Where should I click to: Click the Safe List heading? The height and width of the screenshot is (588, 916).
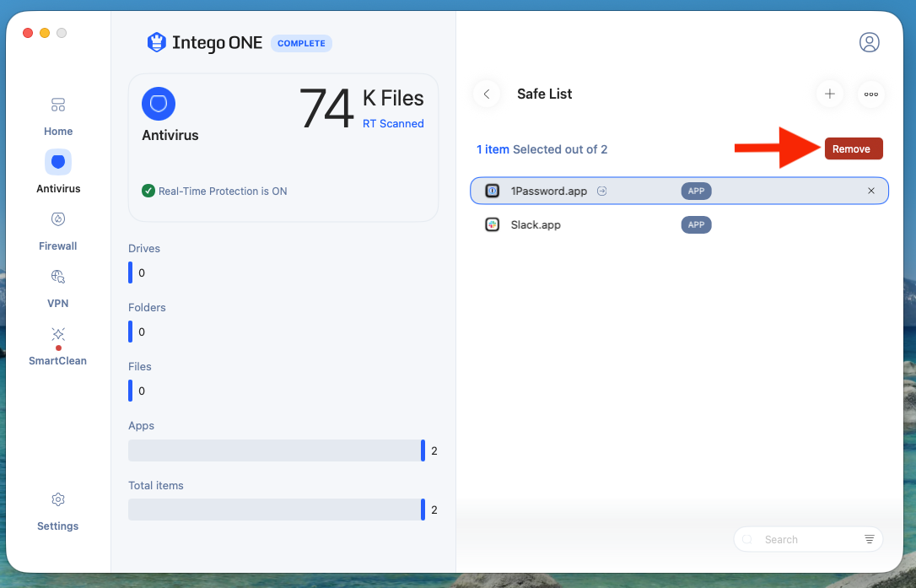coord(545,94)
